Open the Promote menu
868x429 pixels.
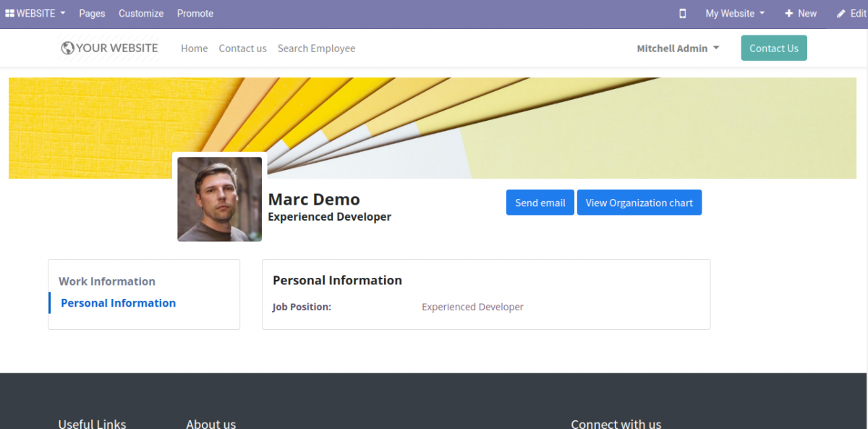tap(195, 13)
